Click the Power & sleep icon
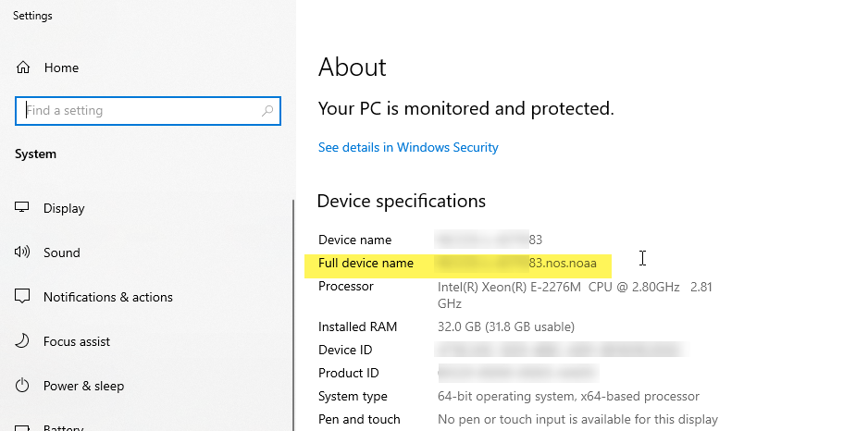The height and width of the screenshot is (431, 868). [x=22, y=385]
